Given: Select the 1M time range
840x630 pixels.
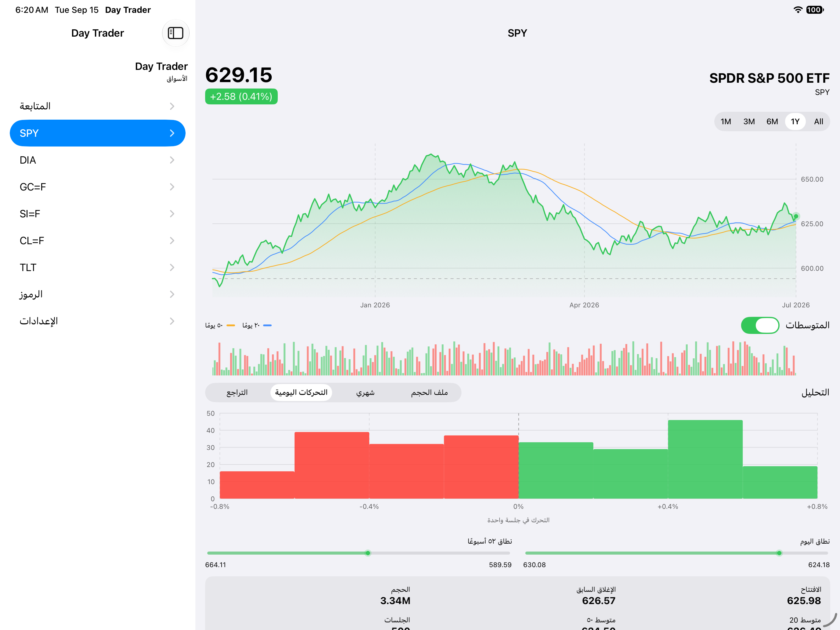Looking at the screenshot, I should [x=726, y=121].
